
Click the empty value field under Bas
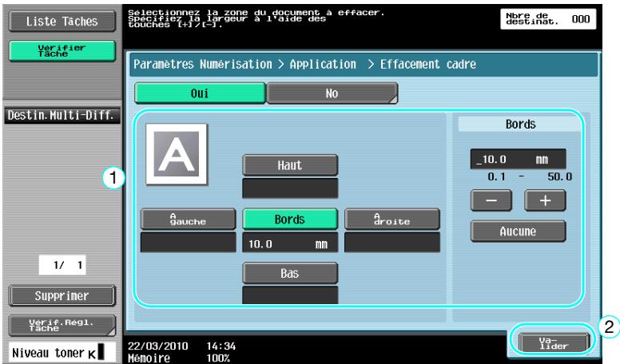point(290,295)
